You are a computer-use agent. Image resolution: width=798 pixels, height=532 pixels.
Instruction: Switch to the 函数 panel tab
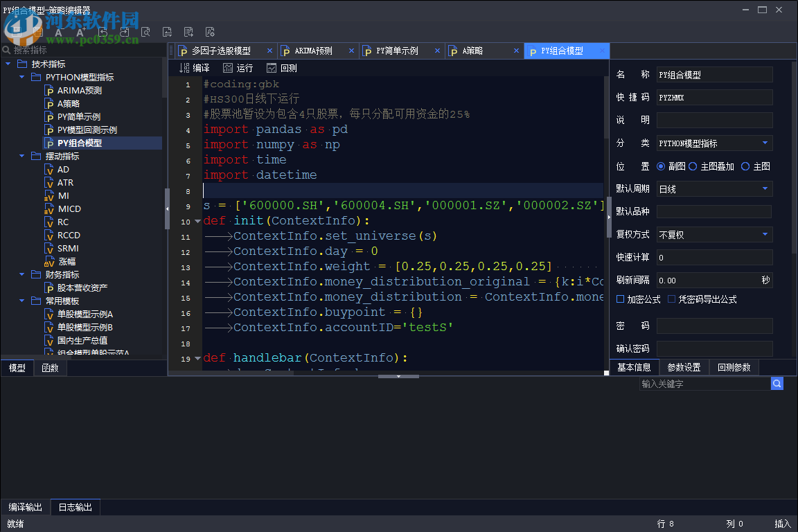[x=50, y=368]
